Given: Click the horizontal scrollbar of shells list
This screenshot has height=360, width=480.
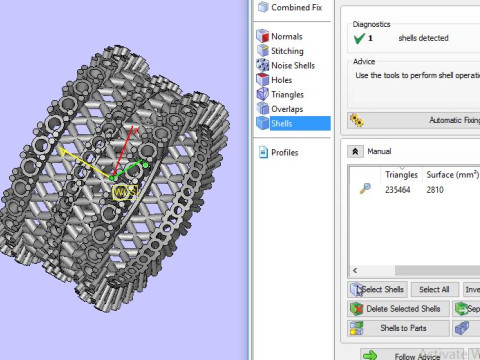Looking at the screenshot, I should click(437, 270).
